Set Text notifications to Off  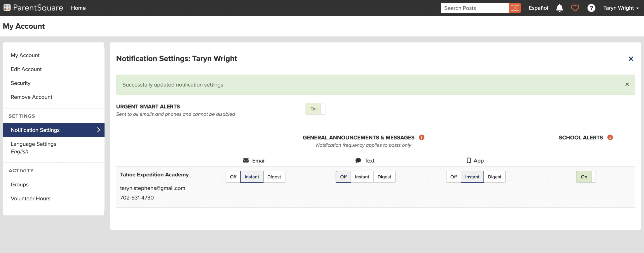(343, 177)
